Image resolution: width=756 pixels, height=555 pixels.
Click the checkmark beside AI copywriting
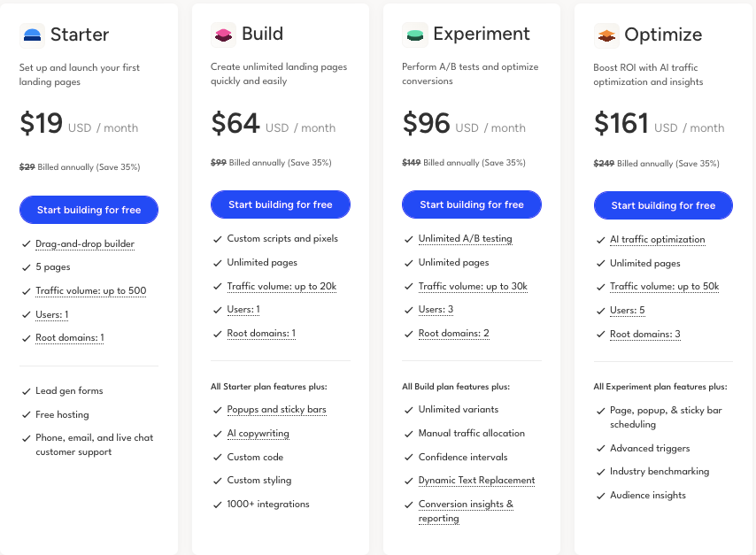218,434
